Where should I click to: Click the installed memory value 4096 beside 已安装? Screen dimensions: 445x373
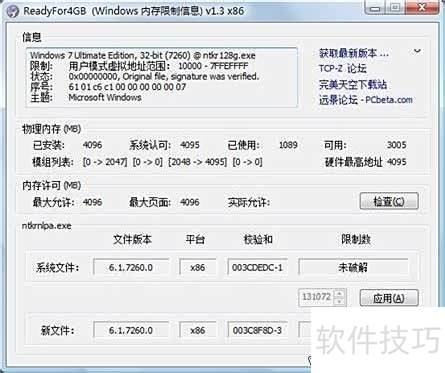tap(92, 145)
